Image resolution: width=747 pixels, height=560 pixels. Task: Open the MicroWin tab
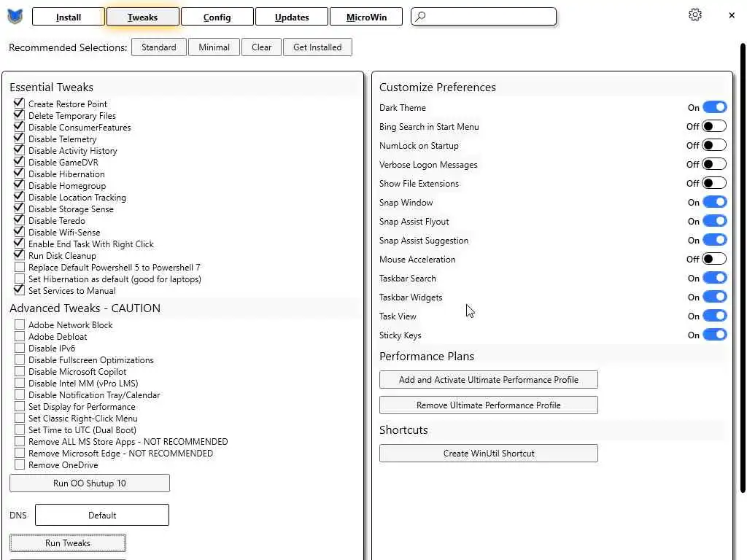366,17
